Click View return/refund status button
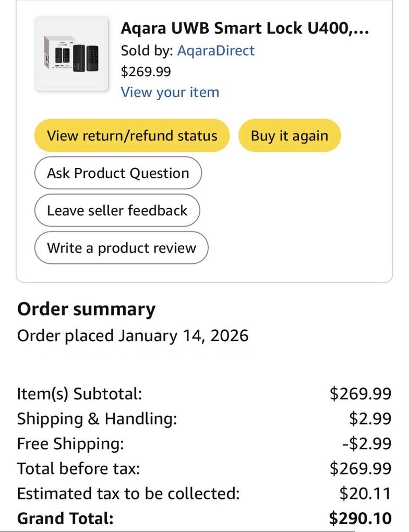409x532 pixels. tap(132, 136)
